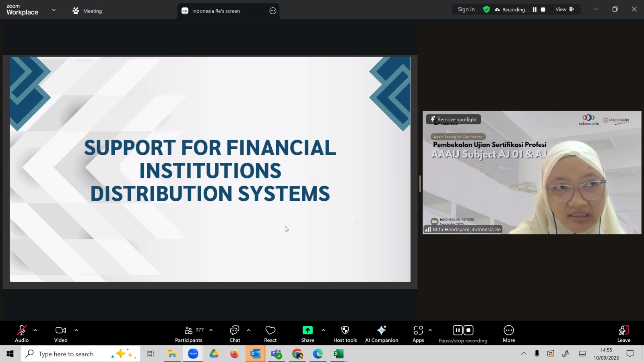Viewport: 644px width, 362px height.
Task: Click Remove spotlight on the video
Action: coord(453,119)
